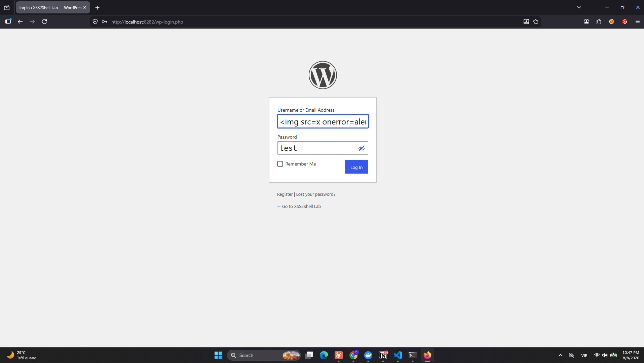Minimize the Firefox window
This screenshot has width=644, height=363.
point(607,7)
